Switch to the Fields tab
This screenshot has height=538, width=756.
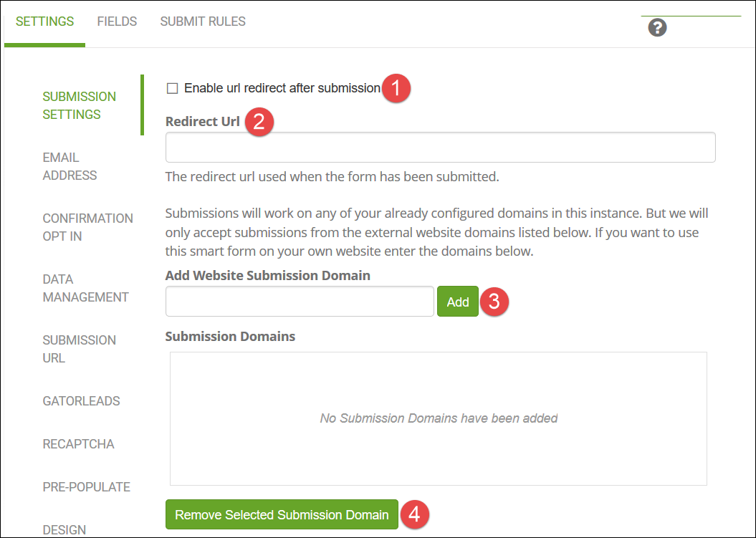click(117, 21)
